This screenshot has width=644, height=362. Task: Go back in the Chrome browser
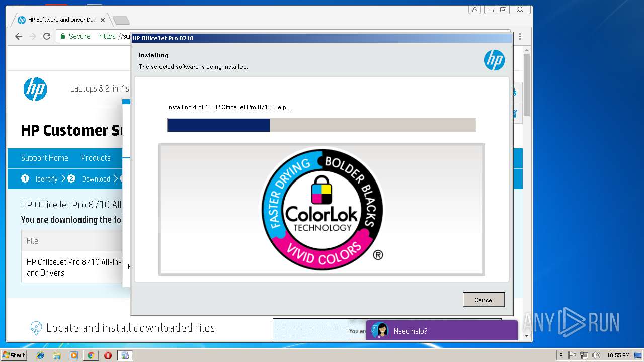tap(19, 36)
